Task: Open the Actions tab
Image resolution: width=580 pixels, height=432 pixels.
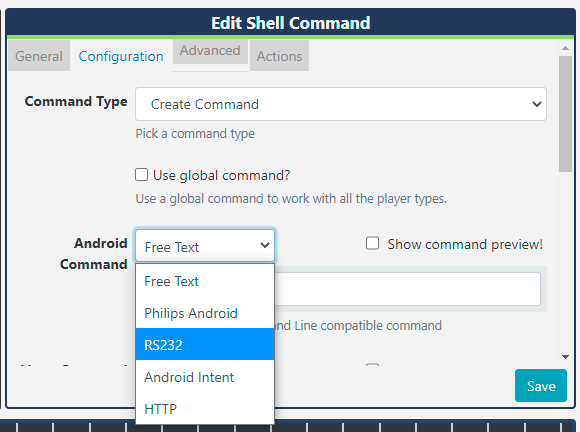Action: (x=279, y=56)
